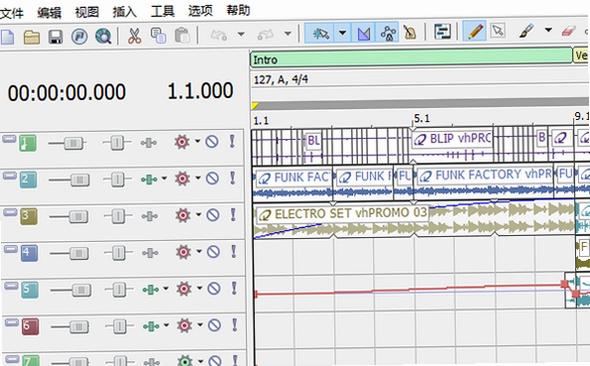Open the Paint tool options dropdown arrow
Screen dimensions: 590x366
[x=549, y=30]
